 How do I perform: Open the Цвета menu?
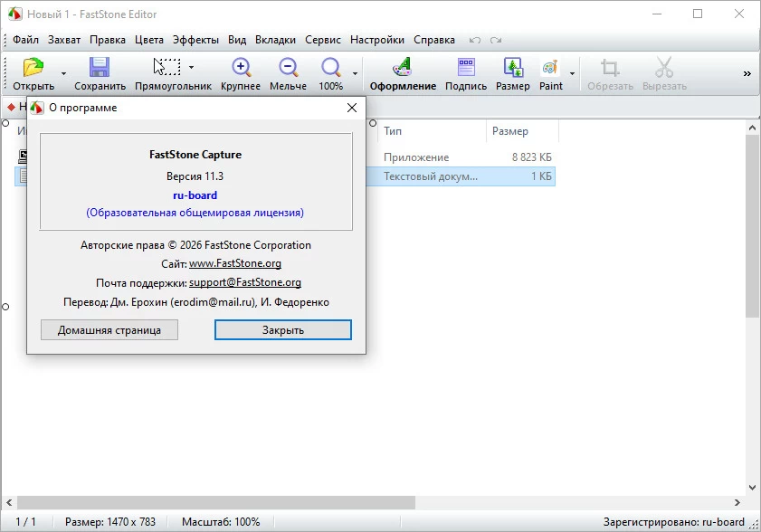[x=149, y=40]
